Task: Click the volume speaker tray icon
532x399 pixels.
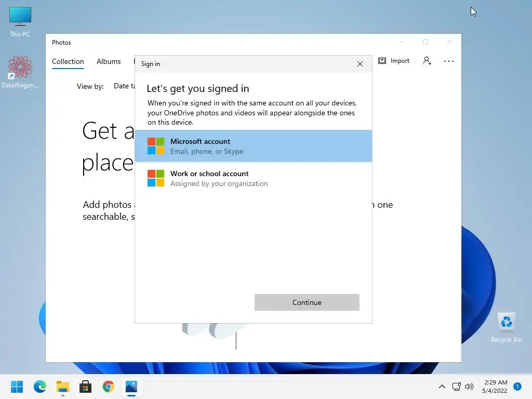Action: tap(469, 387)
